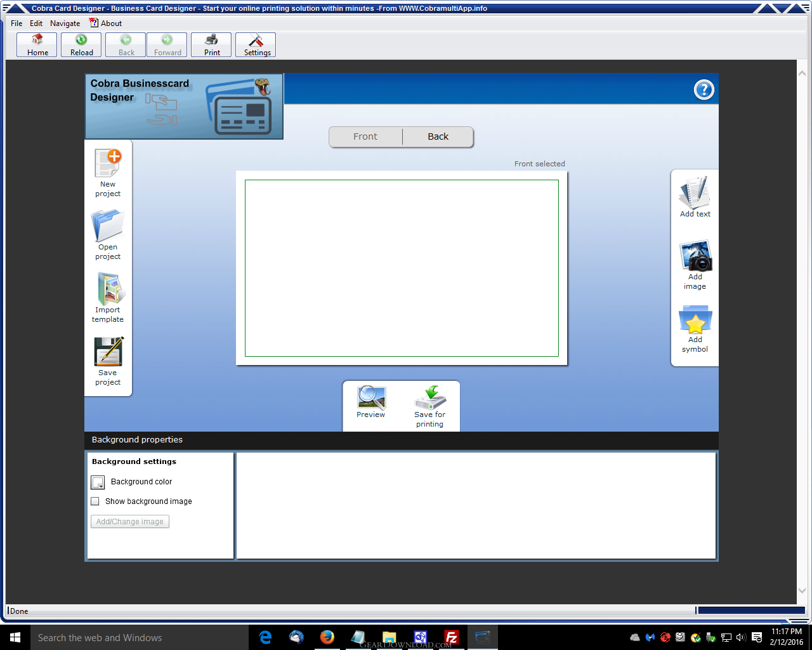Click the Forward navigation toolbar button
This screenshot has height=650, width=812.
tap(167, 45)
